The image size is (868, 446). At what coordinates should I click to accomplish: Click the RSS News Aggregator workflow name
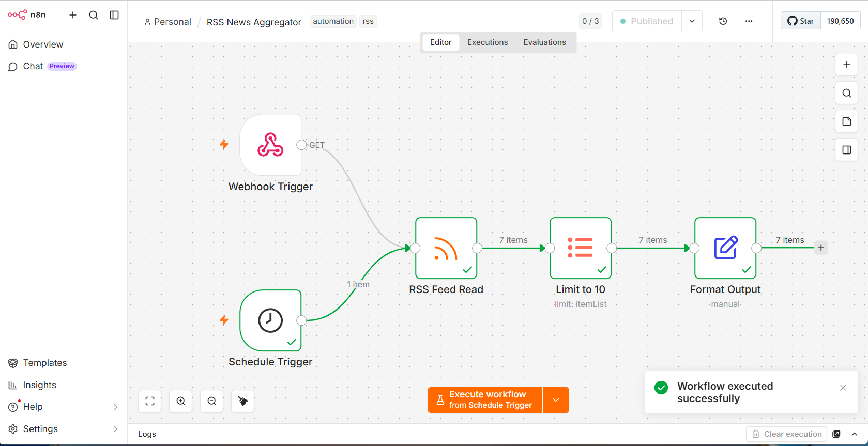254,22
